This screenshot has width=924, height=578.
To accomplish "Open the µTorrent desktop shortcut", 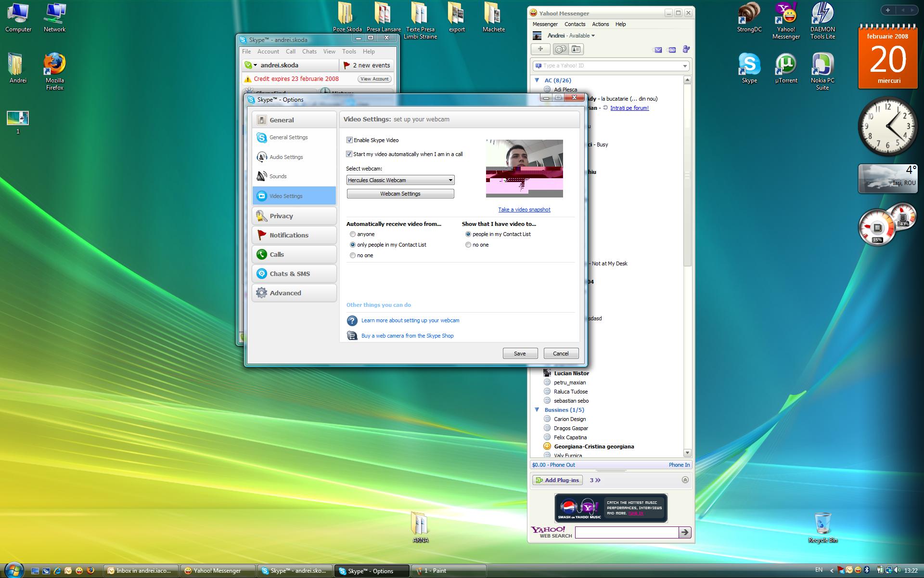I will 786,68.
